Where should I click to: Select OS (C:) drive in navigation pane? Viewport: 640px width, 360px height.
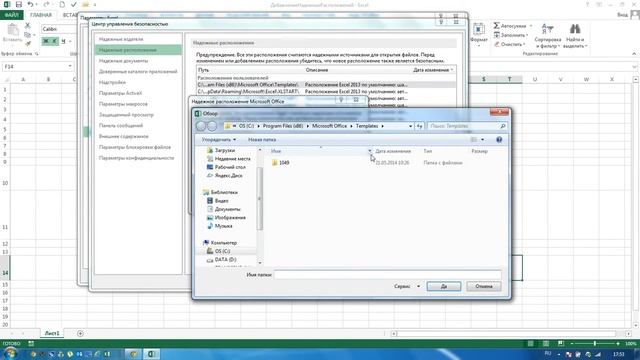pos(222,251)
